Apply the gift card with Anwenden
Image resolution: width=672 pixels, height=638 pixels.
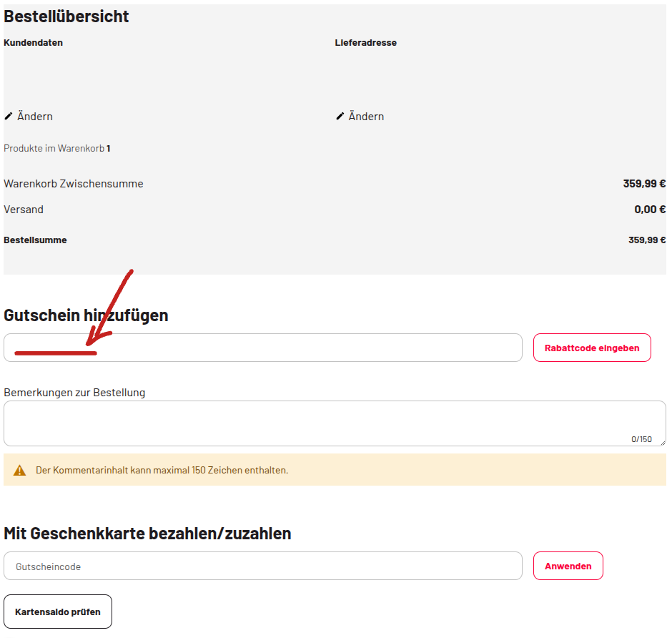point(568,566)
